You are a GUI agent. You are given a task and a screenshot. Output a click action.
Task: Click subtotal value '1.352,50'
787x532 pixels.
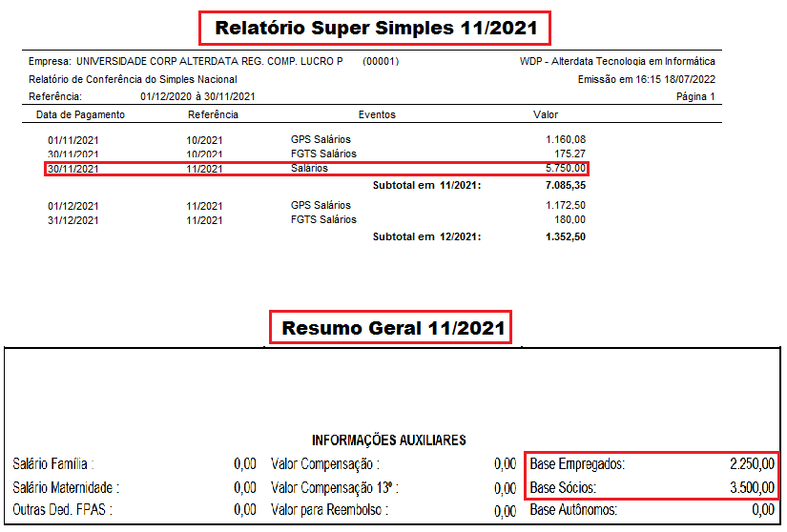566,236
